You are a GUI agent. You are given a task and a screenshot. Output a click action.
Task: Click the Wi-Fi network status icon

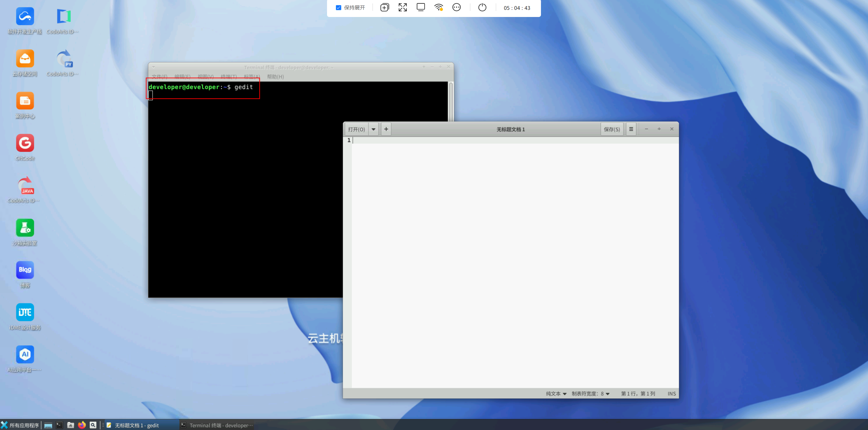tap(438, 7)
